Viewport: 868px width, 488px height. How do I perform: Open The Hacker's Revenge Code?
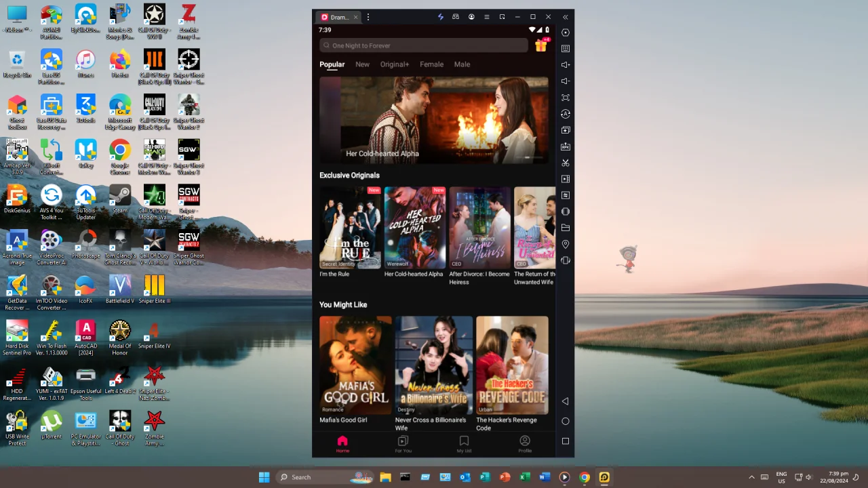click(512, 365)
